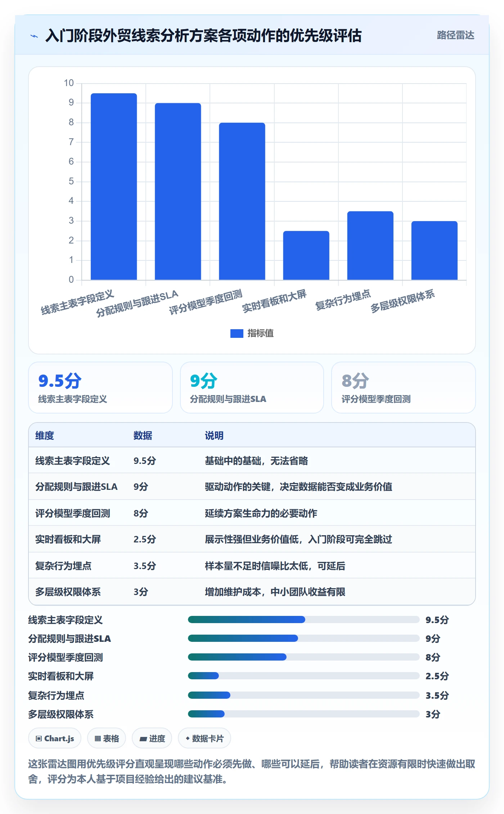Click the 实时看板和大屏 progress bar
Image resolution: width=504 pixels, height=814 pixels.
303,676
